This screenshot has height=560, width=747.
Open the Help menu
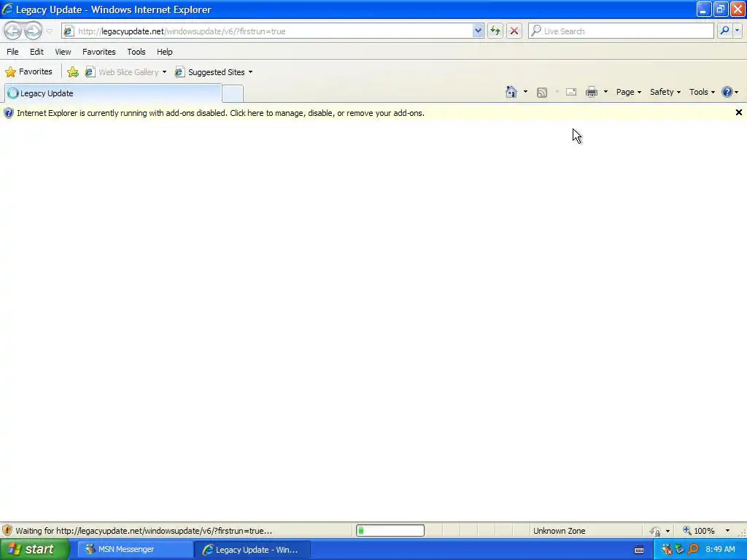165,52
